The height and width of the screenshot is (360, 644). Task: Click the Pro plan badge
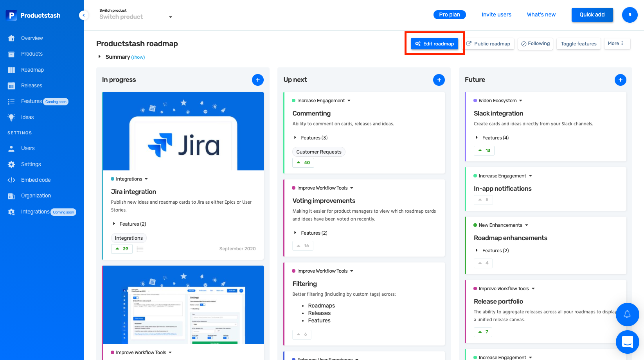point(450,14)
